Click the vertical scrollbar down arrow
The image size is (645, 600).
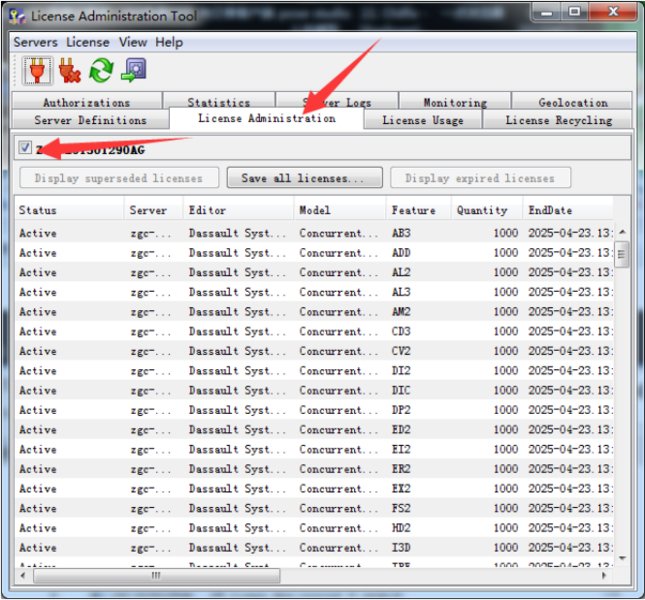pyautogui.click(x=623, y=557)
